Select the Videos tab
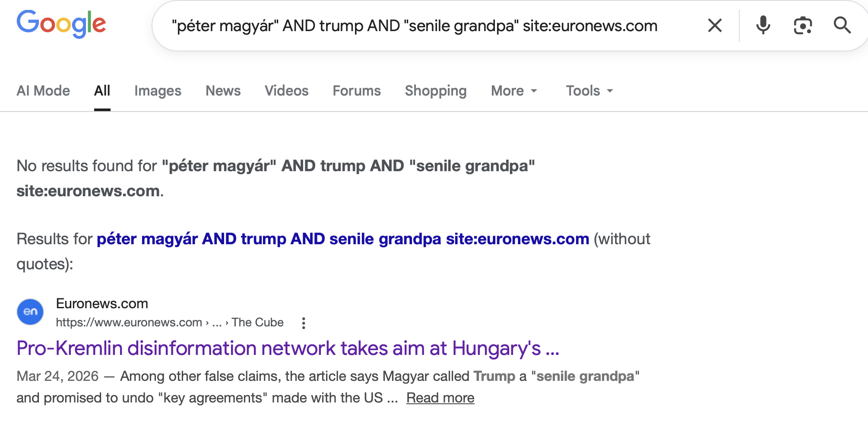 click(286, 91)
